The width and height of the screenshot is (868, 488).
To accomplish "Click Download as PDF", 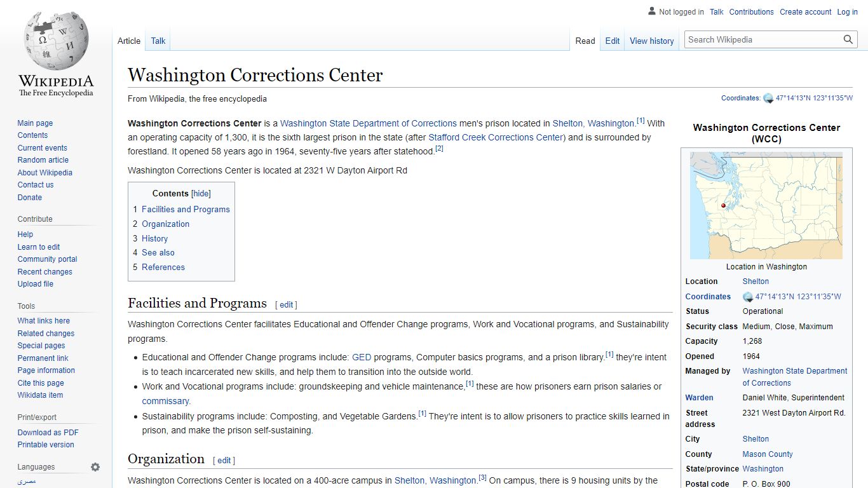I will pyautogui.click(x=48, y=433).
